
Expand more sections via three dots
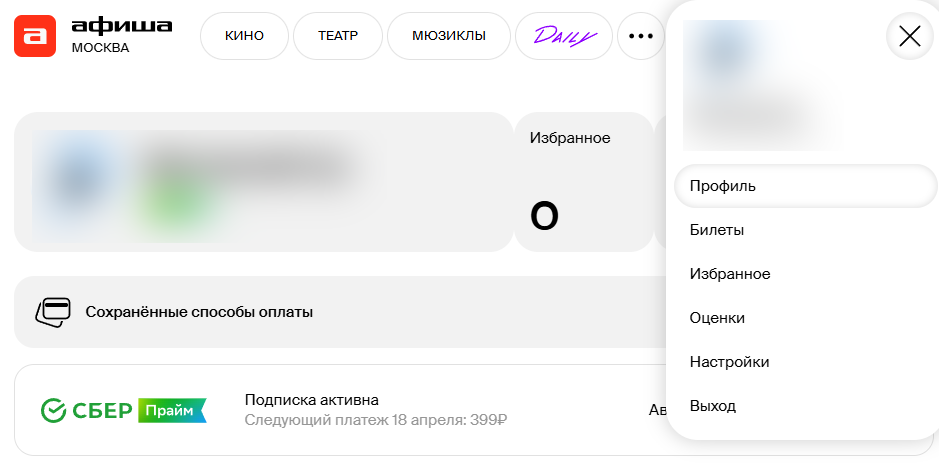pos(640,36)
